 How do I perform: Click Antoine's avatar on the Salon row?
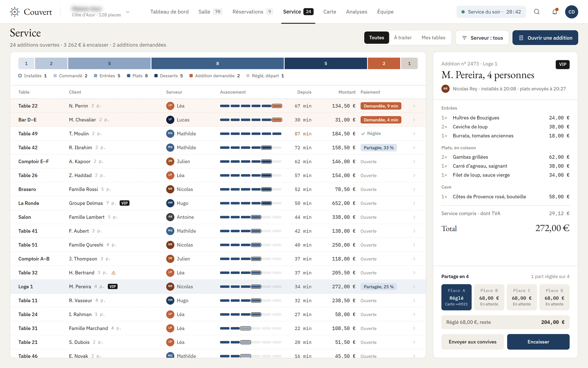[x=170, y=217]
